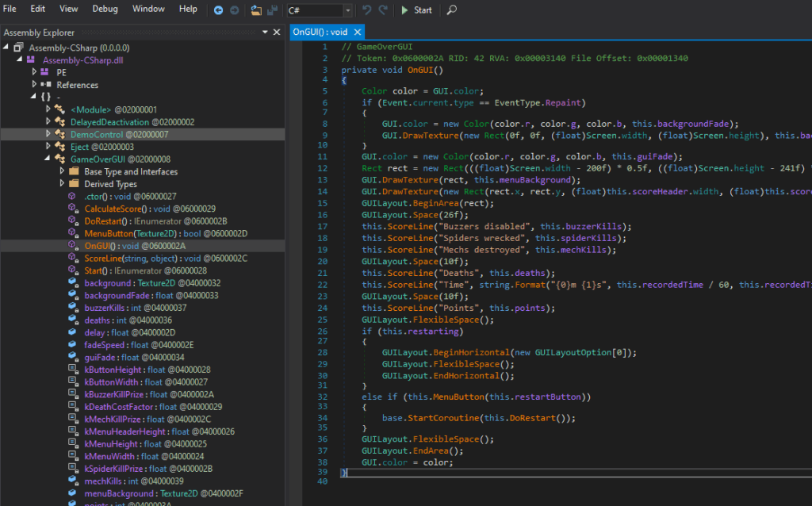
Task: Open the Debug menu
Action: click(x=105, y=10)
